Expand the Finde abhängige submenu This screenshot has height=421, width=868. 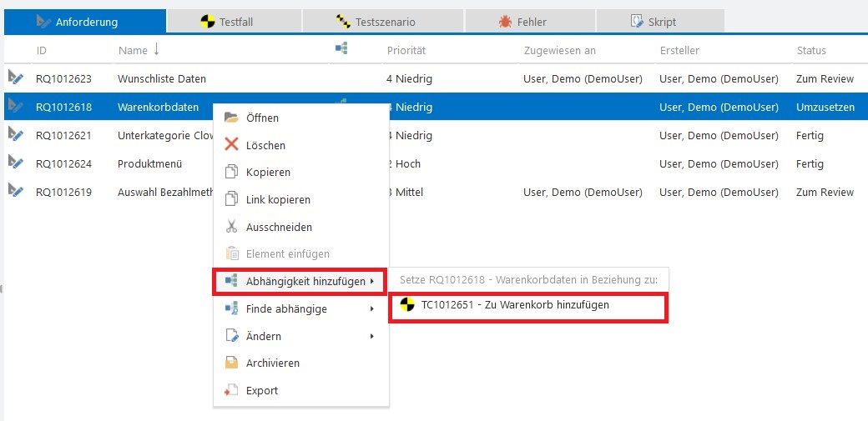[371, 309]
